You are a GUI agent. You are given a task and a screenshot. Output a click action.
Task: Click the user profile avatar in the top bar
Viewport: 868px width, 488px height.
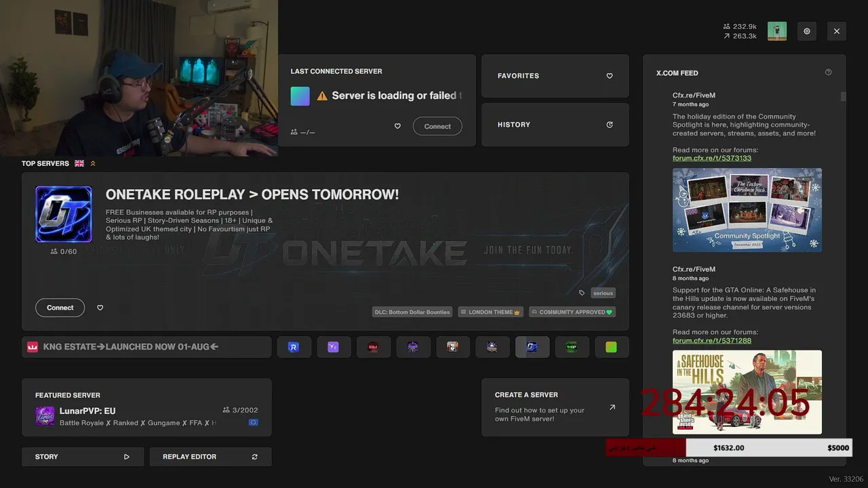(x=777, y=31)
